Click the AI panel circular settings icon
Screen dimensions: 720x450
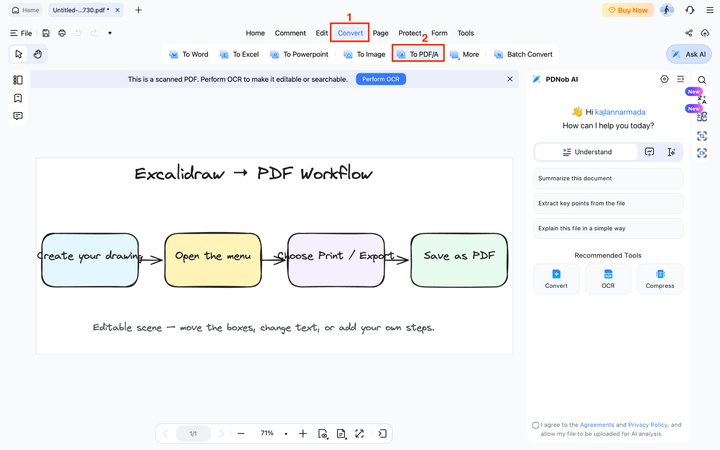point(664,79)
